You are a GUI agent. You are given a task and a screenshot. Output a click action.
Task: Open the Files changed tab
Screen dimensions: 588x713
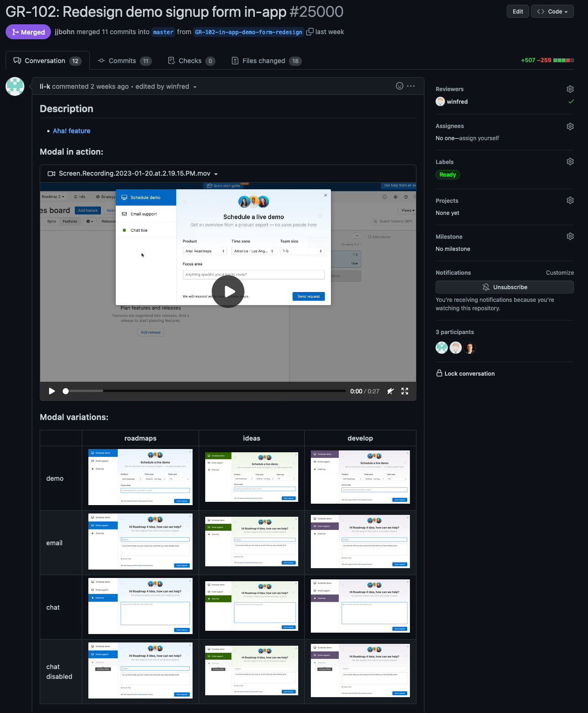pyautogui.click(x=266, y=61)
